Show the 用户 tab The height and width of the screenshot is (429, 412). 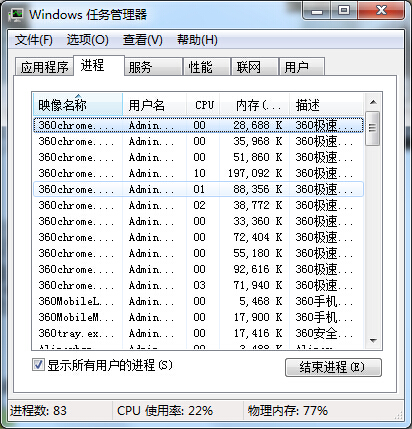pos(302,67)
